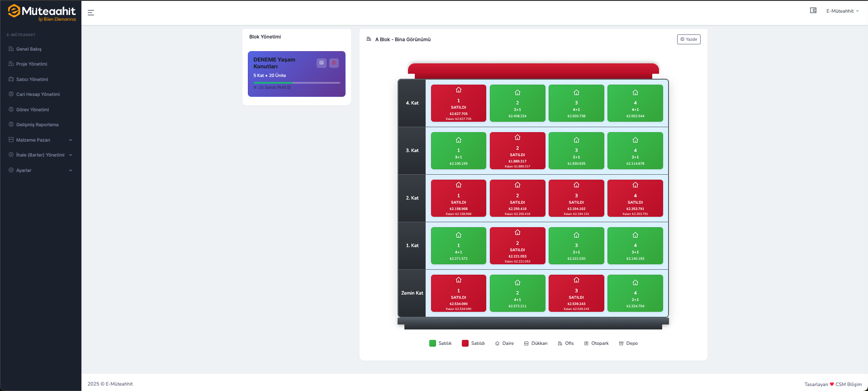Click the edit icon on DENEME block card
This screenshot has height=391, width=868.
321,63
